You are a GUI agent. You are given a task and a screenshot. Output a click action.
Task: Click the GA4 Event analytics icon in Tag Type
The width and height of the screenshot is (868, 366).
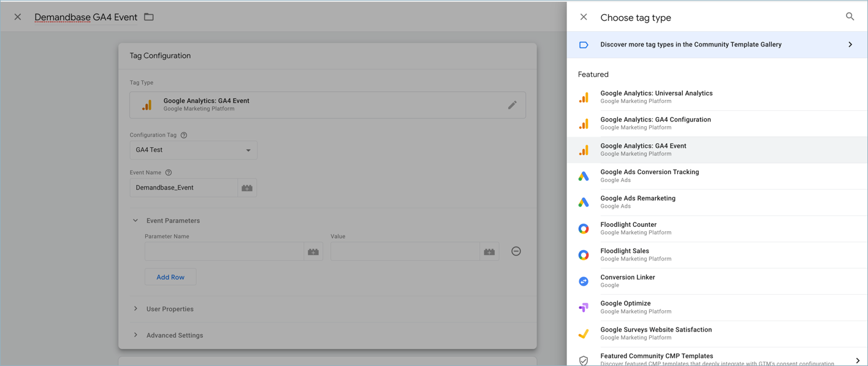147,105
